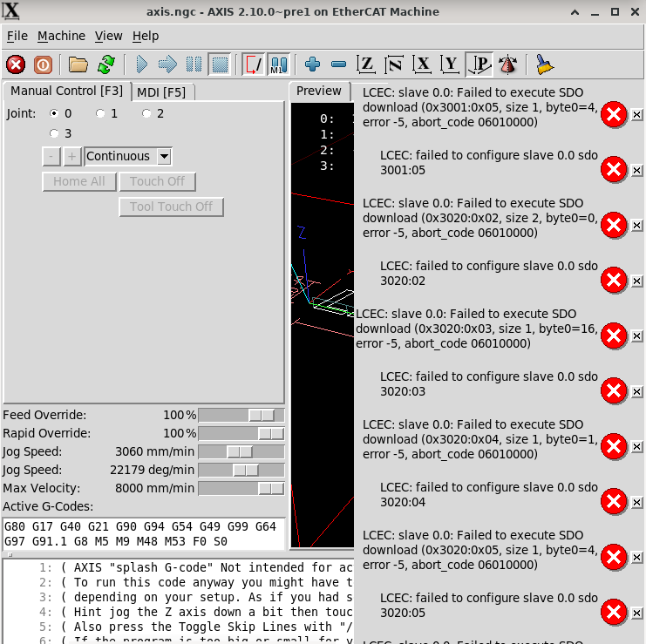The image size is (646, 644).
Task: Switch to the MDI [F5] tab
Action: 161,92
